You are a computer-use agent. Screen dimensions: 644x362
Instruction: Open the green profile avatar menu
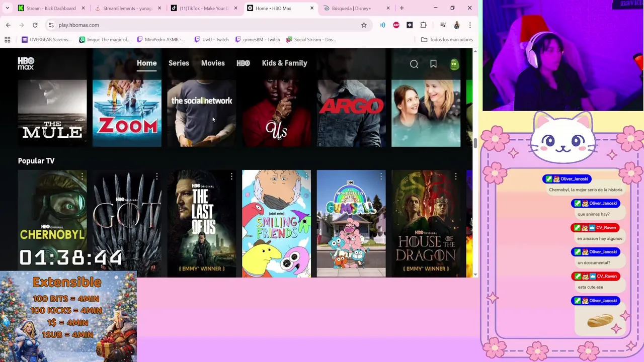point(454,64)
